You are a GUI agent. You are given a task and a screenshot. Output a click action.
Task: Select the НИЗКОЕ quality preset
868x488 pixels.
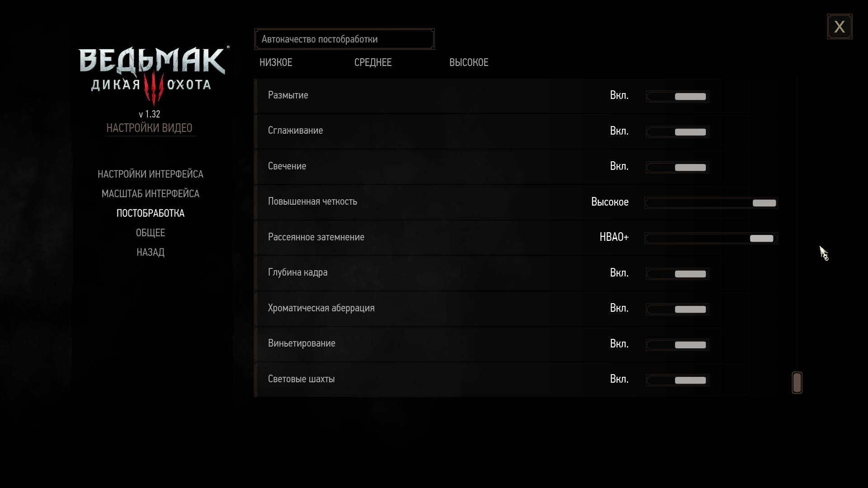(x=276, y=62)
